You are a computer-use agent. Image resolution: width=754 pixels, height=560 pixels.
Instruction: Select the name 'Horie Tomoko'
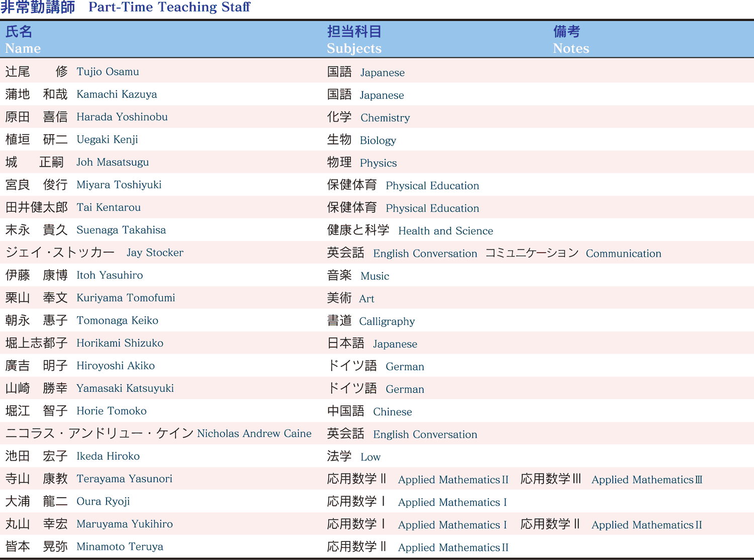(x=112, y=410)
